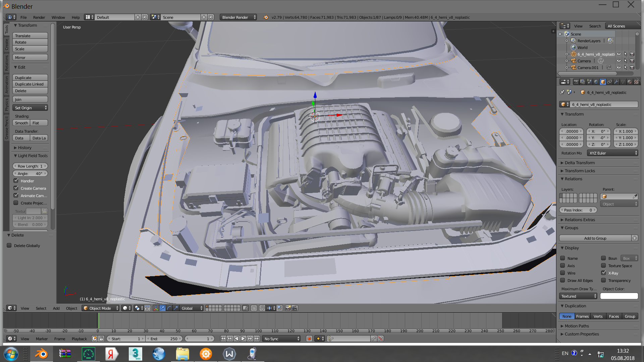This screenshot has width=644, height=362.
Task: Uncheck the Create Camera checkbox
Action: coord(16,188)
